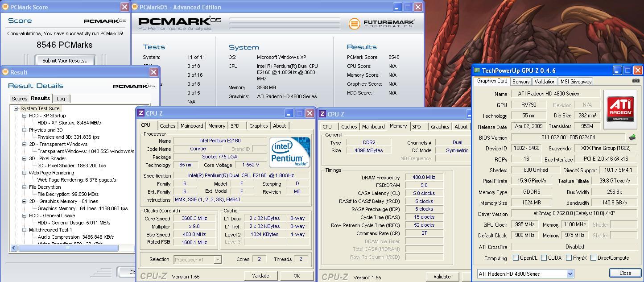This screenshot has height=282, width=644.
Task: Click 8546 PCMarks score text
Action: coord(64,45)
